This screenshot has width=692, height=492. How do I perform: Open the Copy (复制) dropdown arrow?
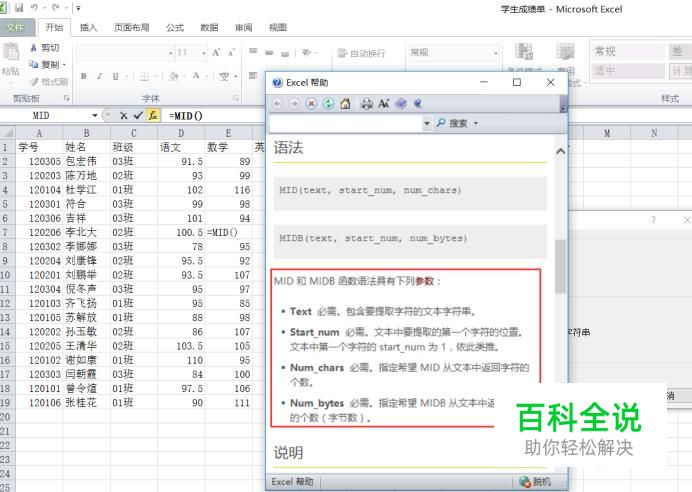click(64, 65)
